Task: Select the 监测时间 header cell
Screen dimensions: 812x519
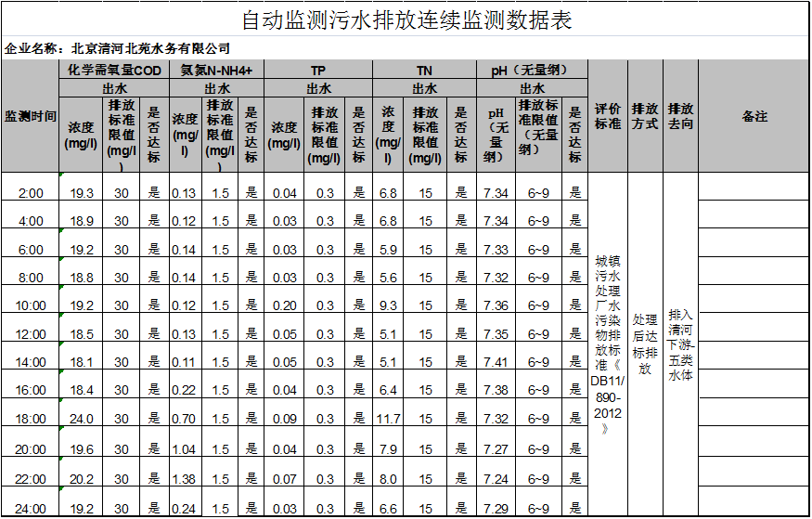Action: point(31,116)
